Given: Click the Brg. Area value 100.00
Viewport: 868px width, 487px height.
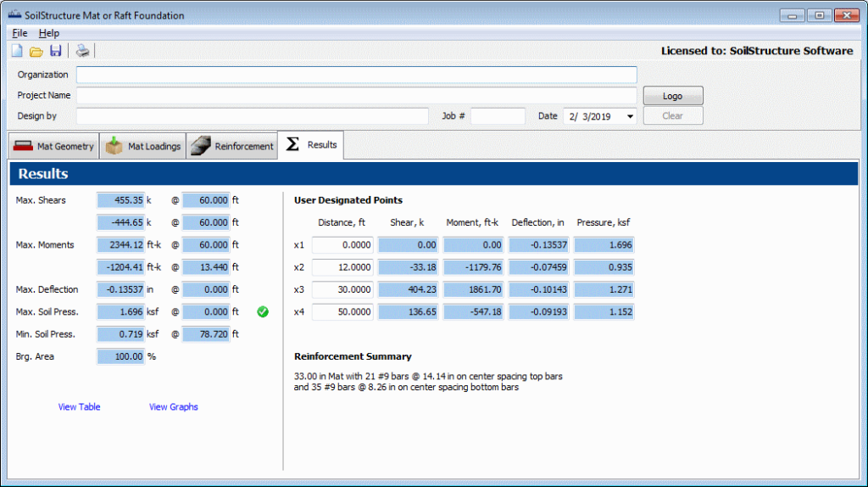Looking at the screenshot, I should (x=120, y=356).
